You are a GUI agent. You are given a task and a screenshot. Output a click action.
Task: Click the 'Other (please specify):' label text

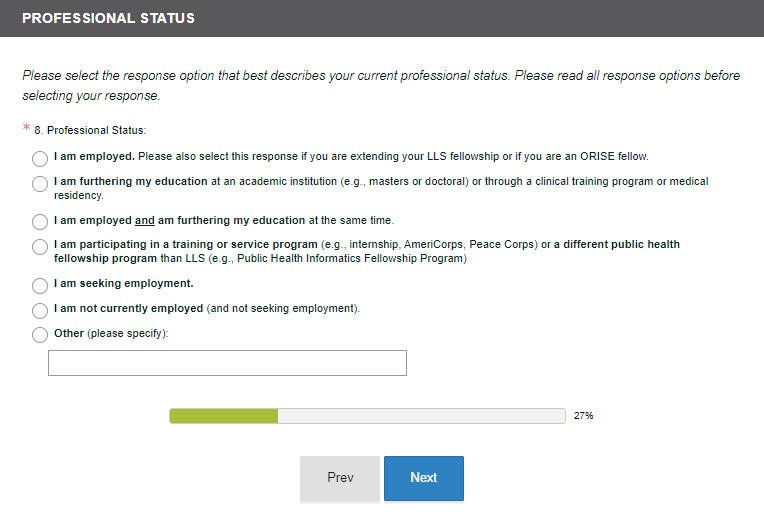tap(111, 334)
